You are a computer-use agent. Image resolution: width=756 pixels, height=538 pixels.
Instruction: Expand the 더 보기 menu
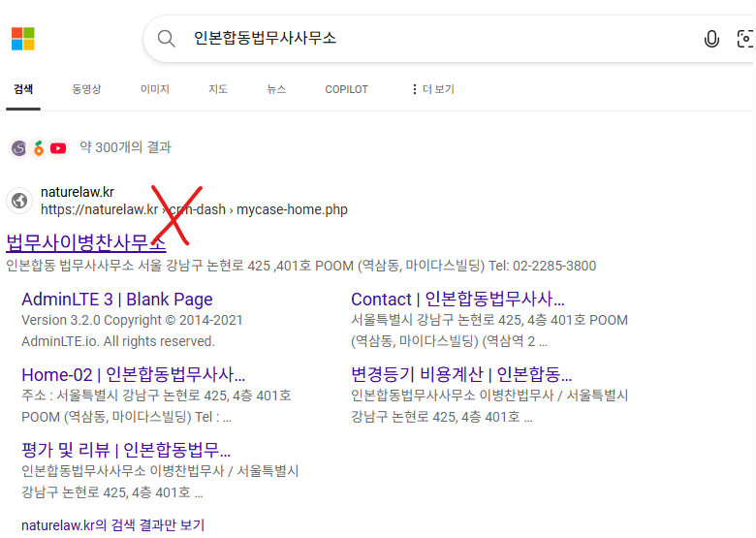pyautogui.click(x=433, y=89)
